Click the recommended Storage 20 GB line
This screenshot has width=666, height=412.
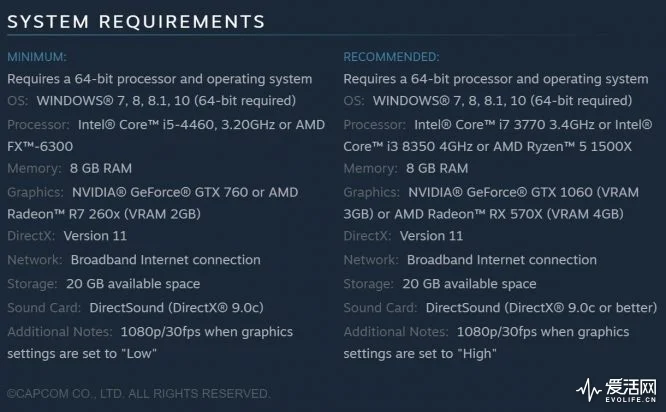440,284
